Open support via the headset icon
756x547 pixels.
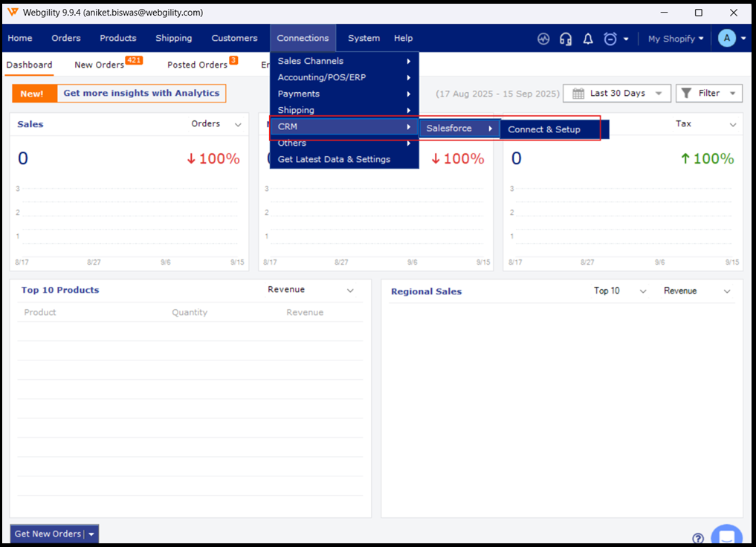point(566,39)
